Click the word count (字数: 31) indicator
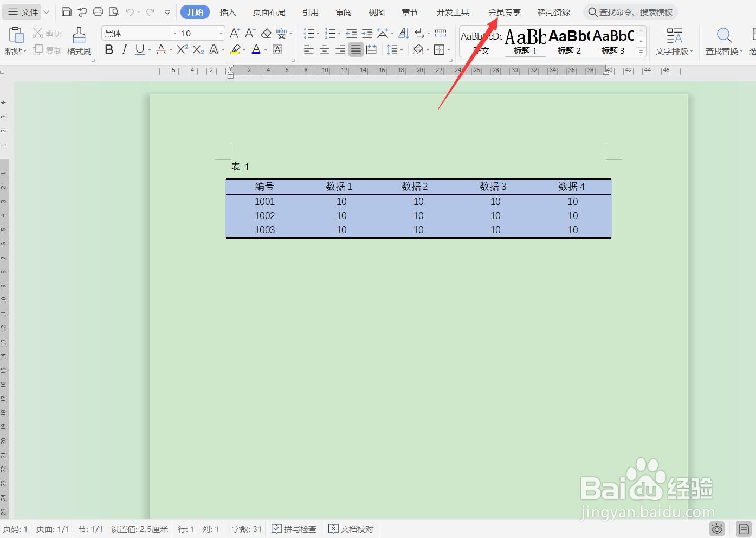 247,529
